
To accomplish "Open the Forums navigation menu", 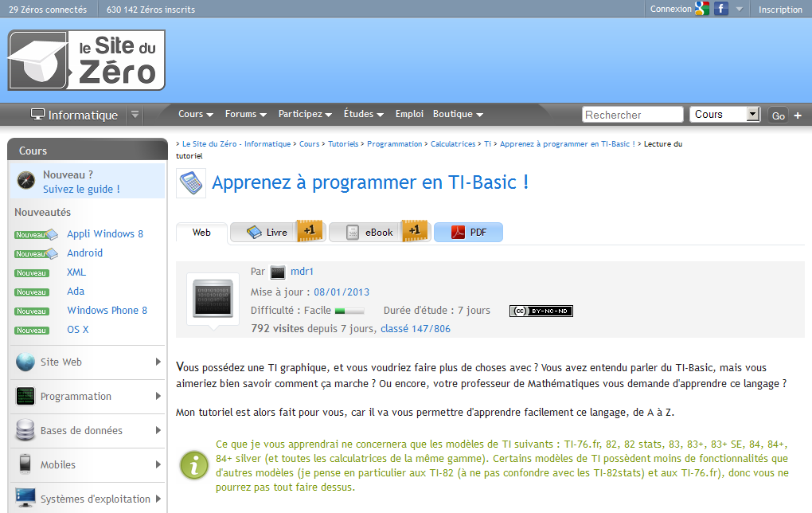I will click(245, 114).
